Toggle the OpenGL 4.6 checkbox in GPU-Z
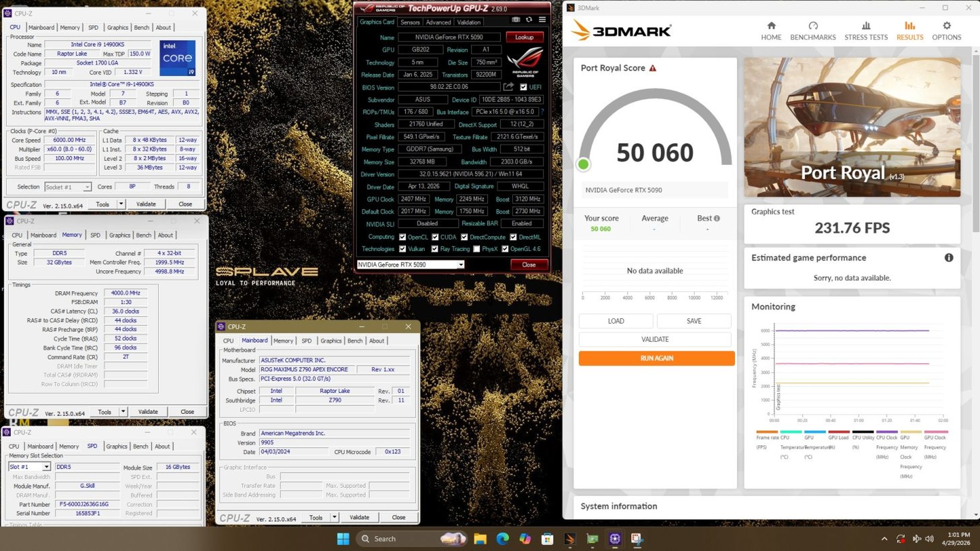980x551 pixels. pyautogui.click(x=505, y=249)
